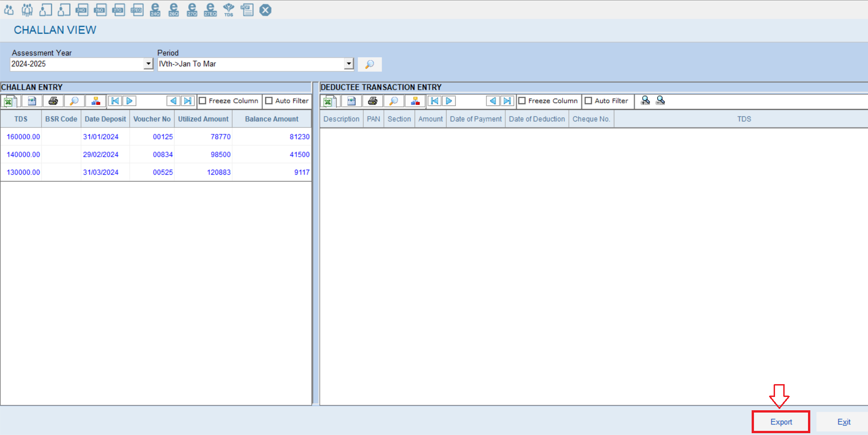Open the 27Q form icon
Screen dimensions: 868x435
(x=119, y=10)
